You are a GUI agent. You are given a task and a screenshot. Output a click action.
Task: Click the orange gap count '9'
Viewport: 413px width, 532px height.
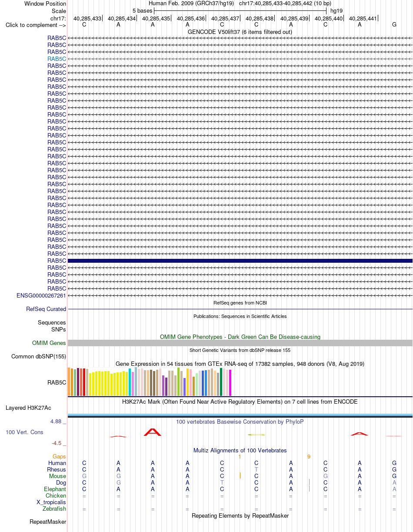[x=309, y=457]
